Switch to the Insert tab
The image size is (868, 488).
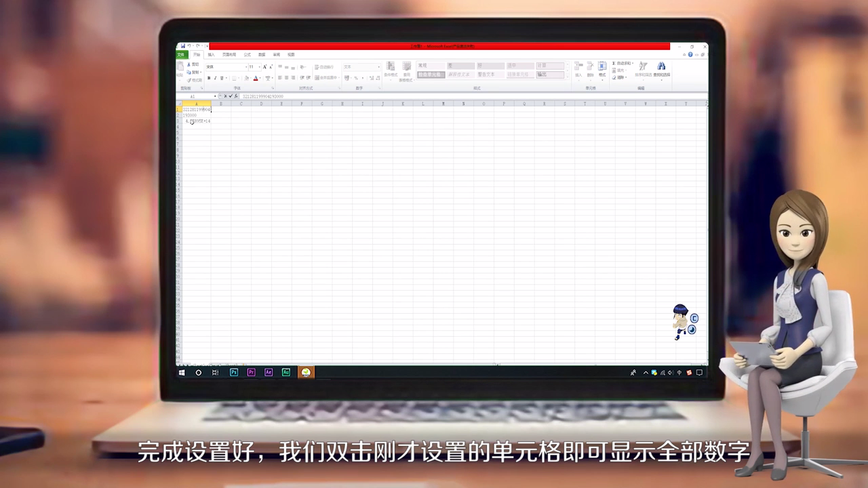[x=211, y=55]
